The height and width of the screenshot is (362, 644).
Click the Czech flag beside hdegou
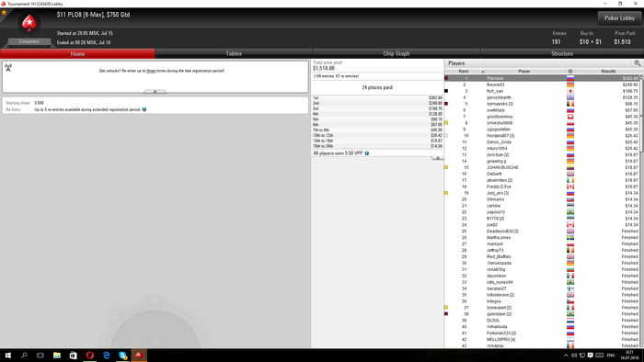point(570,301)
